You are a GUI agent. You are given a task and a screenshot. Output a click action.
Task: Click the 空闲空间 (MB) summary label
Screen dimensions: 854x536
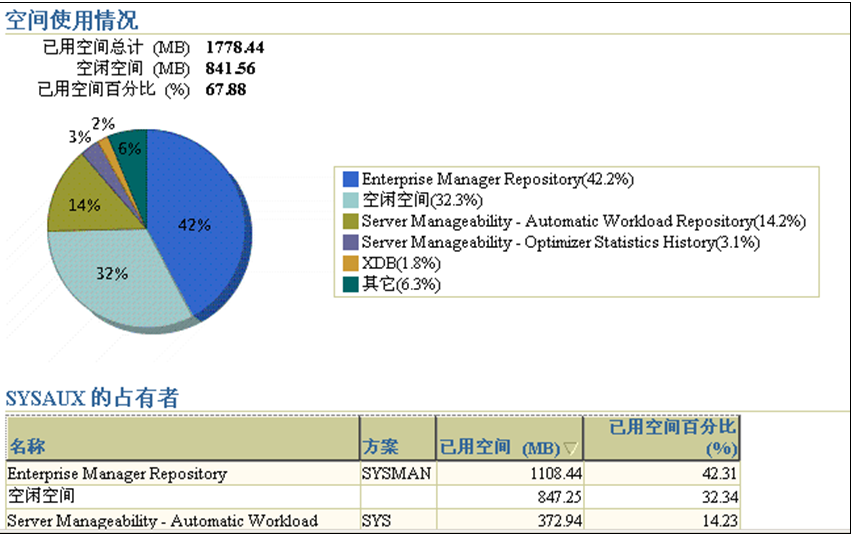click(133, 69)
